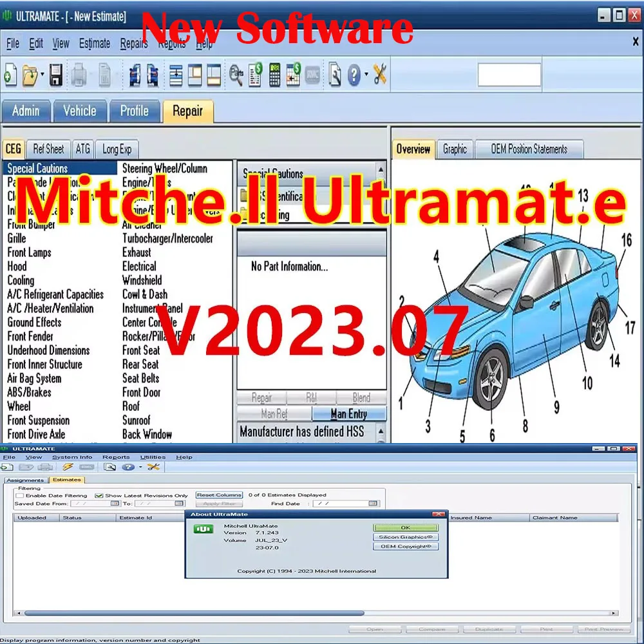Open an estimate file via the folder icon
Image resolution: width=644 pixels, height=644 pixels.
click(29, 74)
